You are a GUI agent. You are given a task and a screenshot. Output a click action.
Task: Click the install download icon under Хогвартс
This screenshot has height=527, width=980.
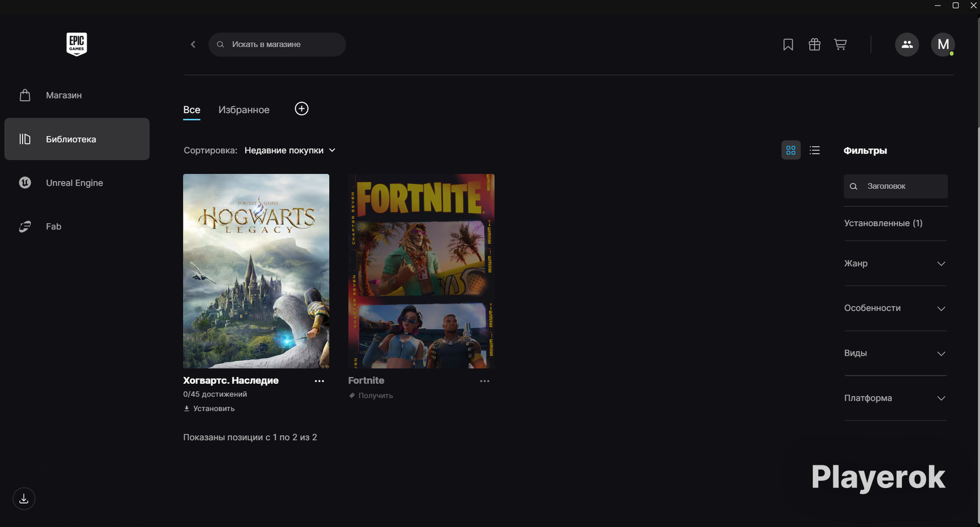[x=186, y=408]
